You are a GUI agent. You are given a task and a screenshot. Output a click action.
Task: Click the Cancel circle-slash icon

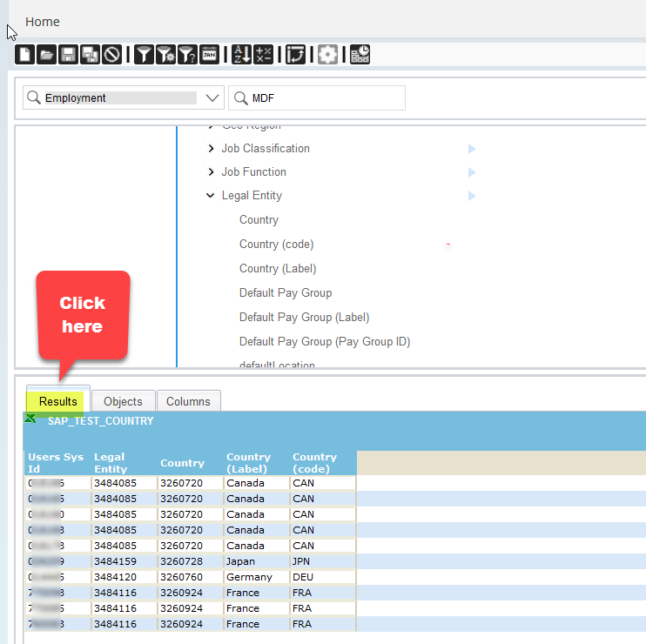[111, 54]
